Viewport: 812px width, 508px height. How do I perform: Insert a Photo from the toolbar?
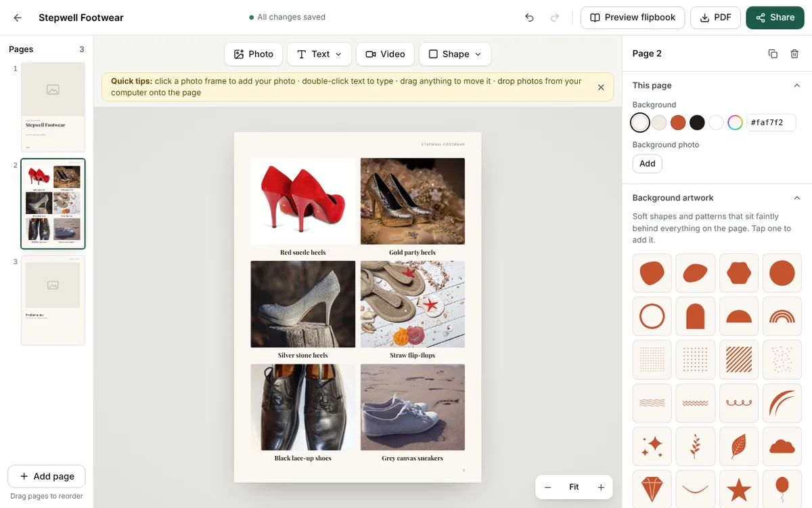pos(253,54)
